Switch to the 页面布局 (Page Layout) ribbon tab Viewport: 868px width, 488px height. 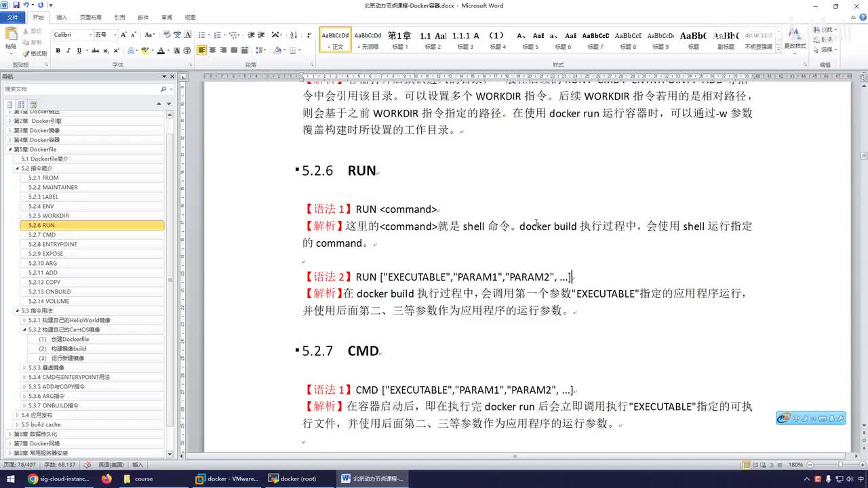coord(90,17)
